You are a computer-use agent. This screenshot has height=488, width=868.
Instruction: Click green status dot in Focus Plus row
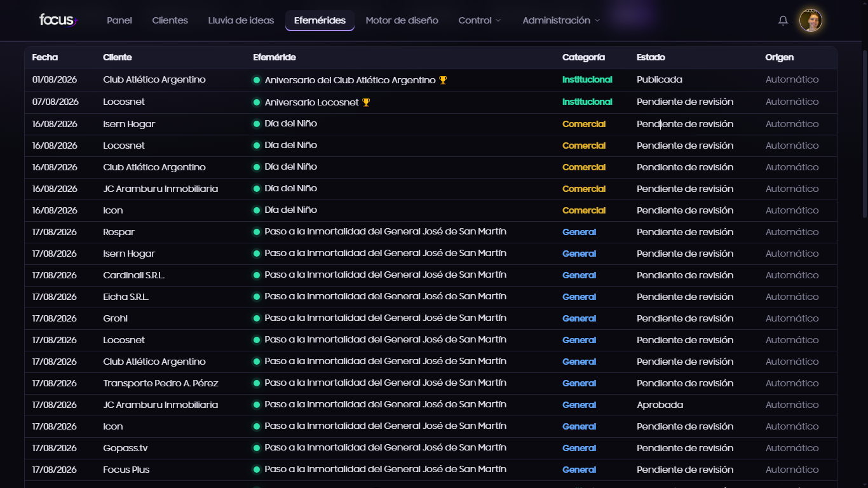257,470
